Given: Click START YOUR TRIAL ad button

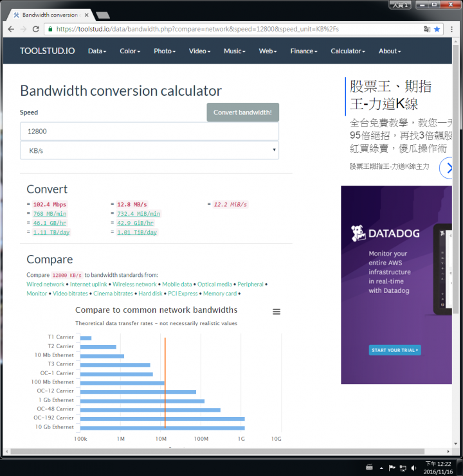Looking at the screenshot, I should (395, 350).
